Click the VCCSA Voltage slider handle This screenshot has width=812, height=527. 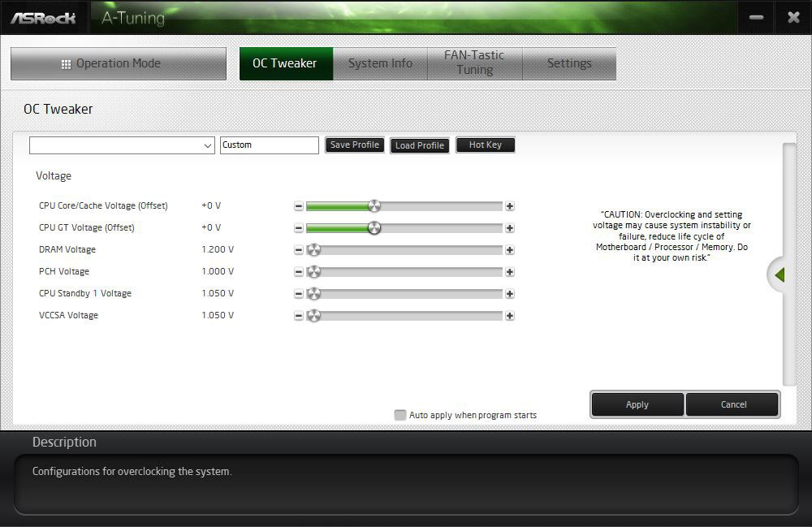313,316
